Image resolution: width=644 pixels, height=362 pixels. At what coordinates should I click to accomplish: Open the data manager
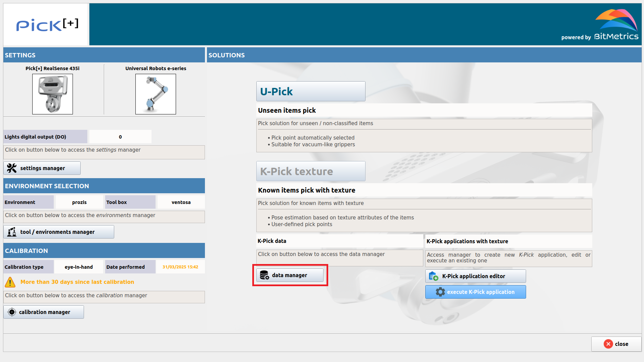coord(290,275)
